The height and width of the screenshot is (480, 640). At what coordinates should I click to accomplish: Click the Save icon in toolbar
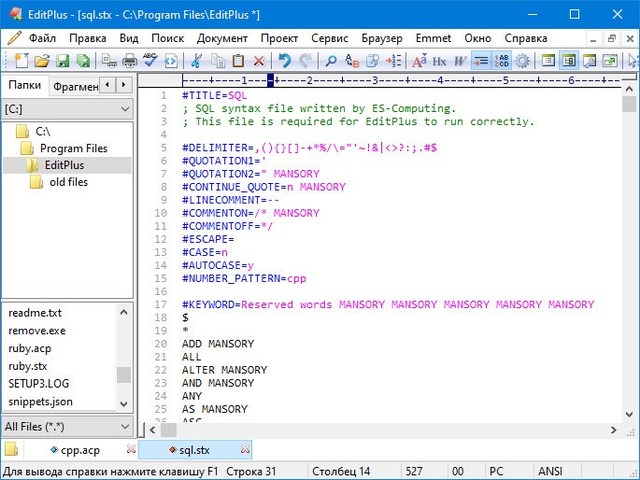pyautogui.click(x=61, y=62)
